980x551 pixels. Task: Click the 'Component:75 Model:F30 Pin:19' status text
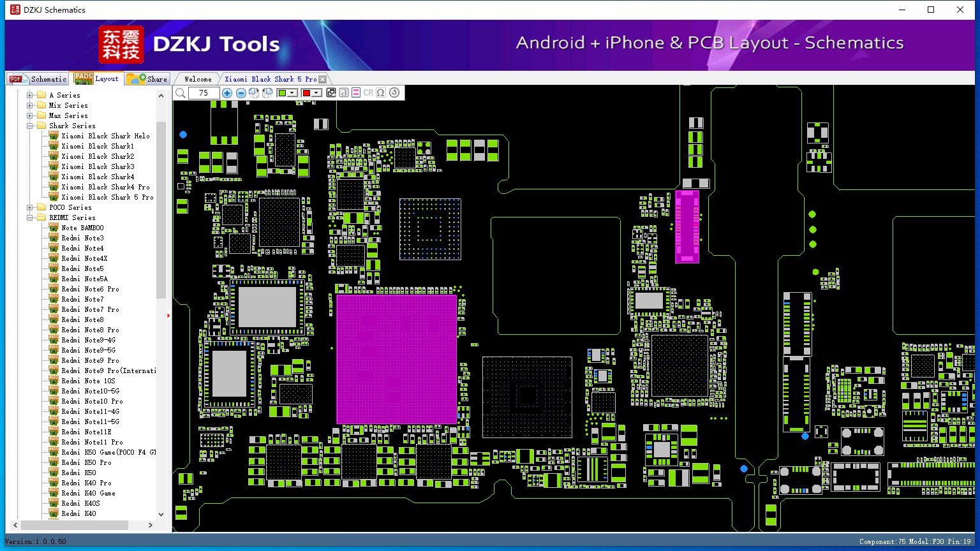(x=915, y=541)
